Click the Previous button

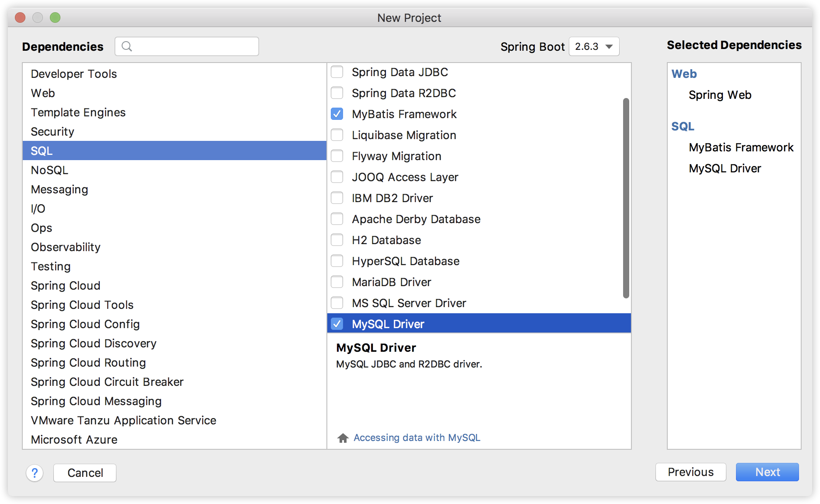pos(690,472)
